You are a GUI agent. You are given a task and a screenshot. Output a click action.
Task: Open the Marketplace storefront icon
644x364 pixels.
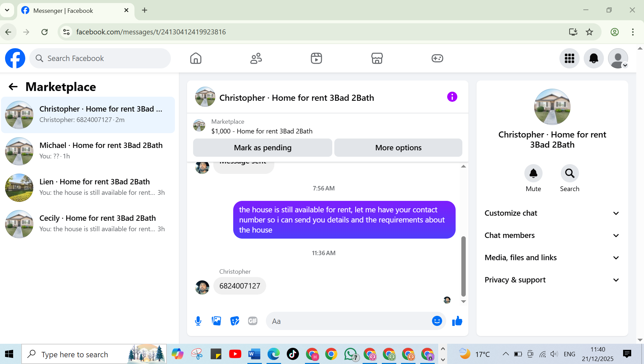(x=377, y=58)
